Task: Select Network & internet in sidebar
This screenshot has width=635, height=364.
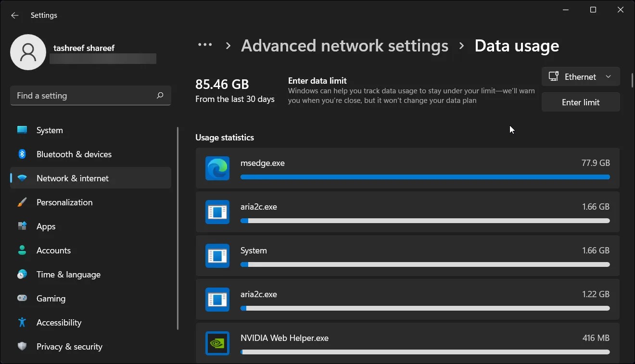Action: click(x=72, y=178)
